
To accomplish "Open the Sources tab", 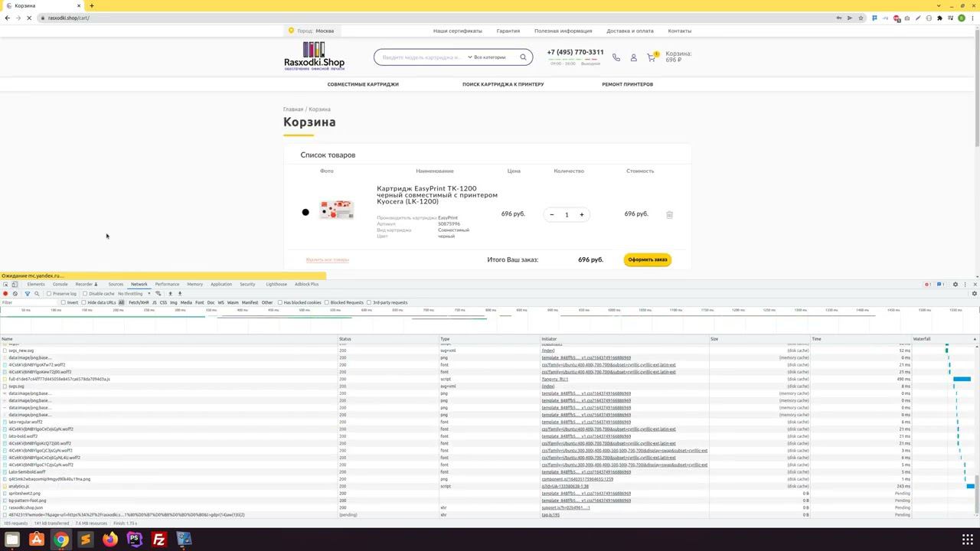I will point(116,285).
